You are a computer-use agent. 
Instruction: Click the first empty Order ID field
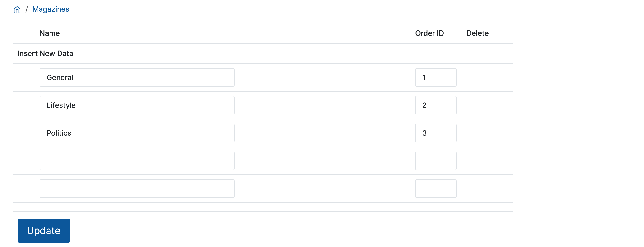pos(435,161)
